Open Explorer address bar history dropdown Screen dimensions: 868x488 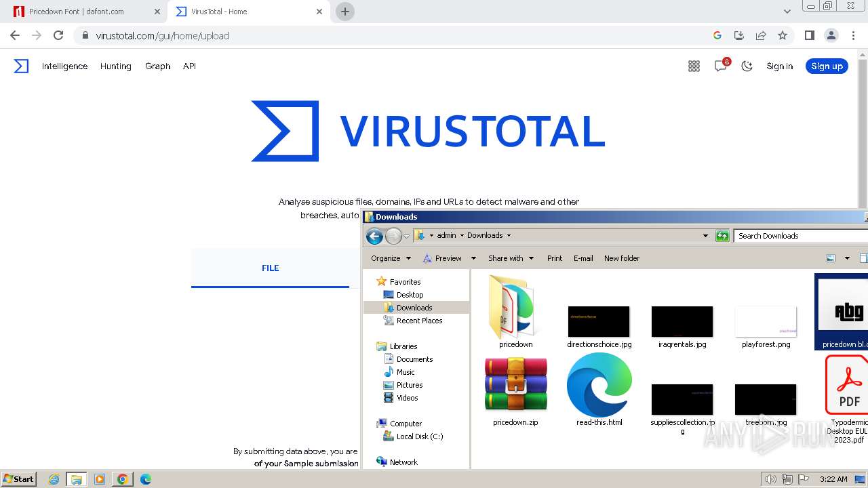tap(705, 235)
